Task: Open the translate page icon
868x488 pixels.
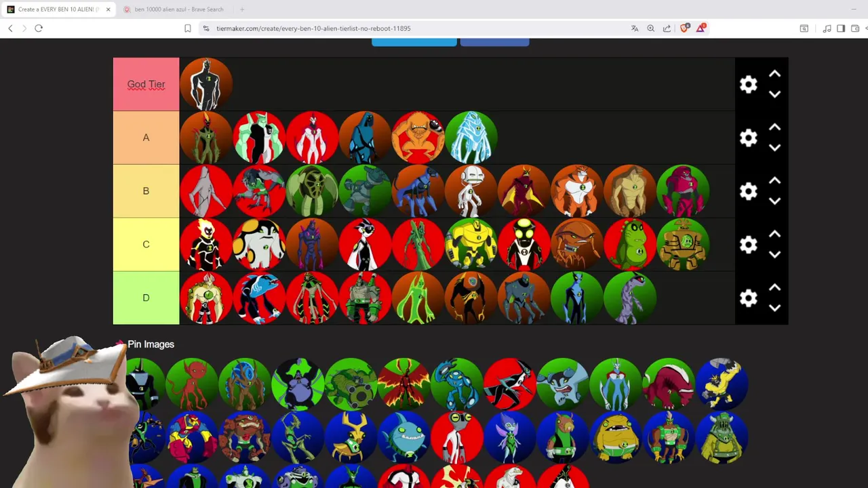Action: click(635, 28)
